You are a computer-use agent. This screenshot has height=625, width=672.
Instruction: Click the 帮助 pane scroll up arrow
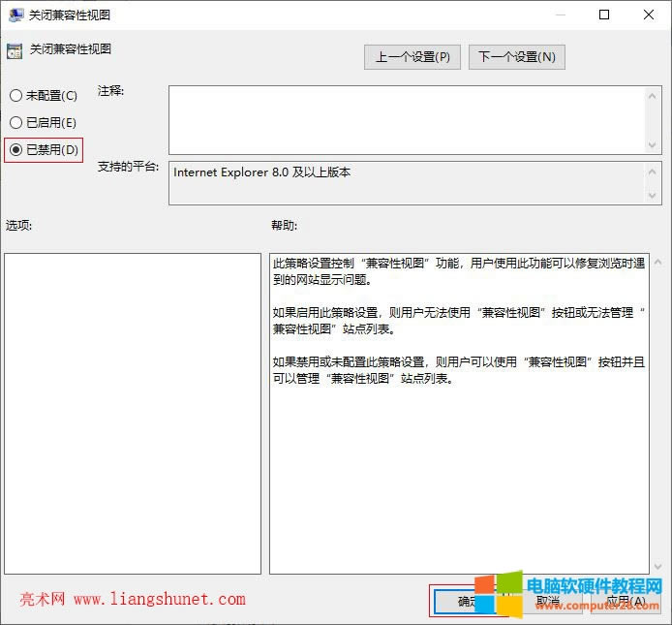coord(657,262)
